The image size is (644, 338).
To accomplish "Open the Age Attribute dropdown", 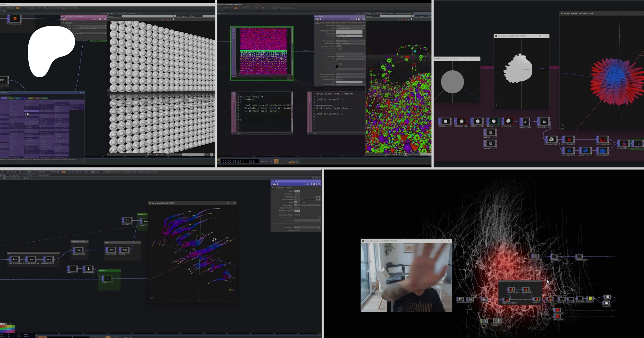I will (x=307, y=205).
